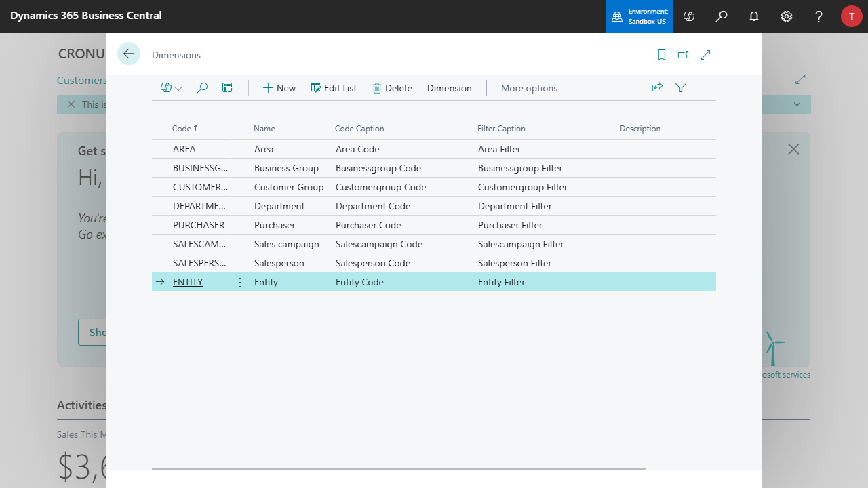Image resolution: width=868 pixels, height=488 pixels.
Task: Click the Filter Caption column header
Action: 501,129
